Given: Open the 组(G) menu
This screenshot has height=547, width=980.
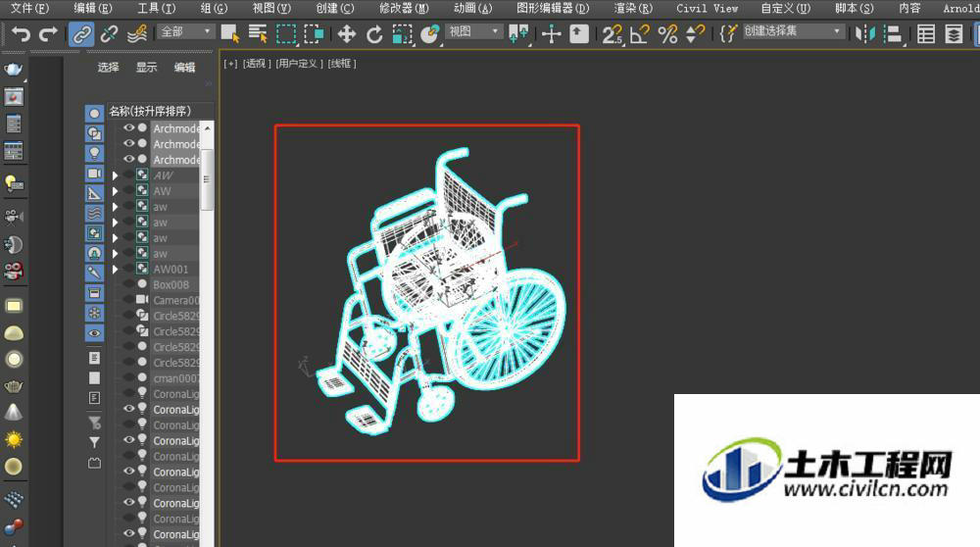Looking at the screenshot, I should [214, 8].
